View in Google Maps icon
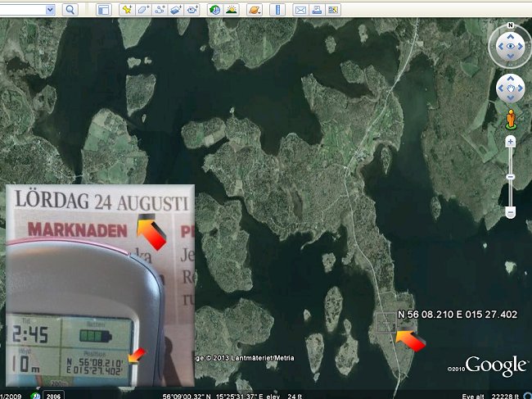 [x=333, y=10]
